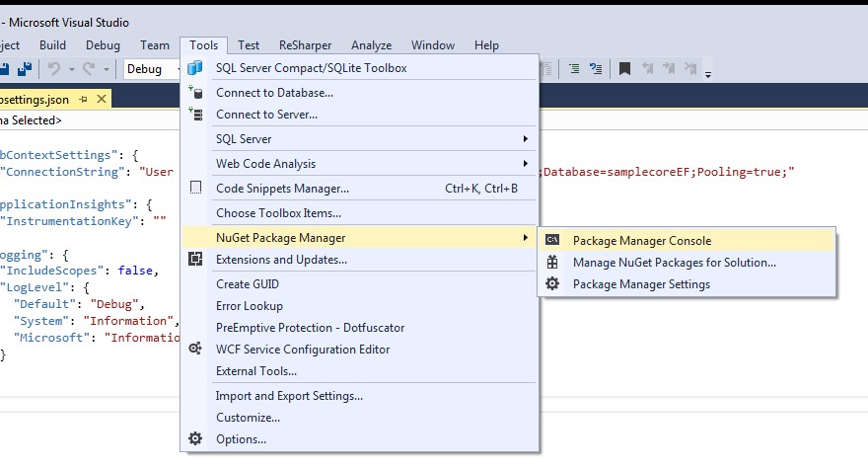Click the Extensions and Updates icon
Viewport: 868px width, 469px height.
tap(195, 260)
